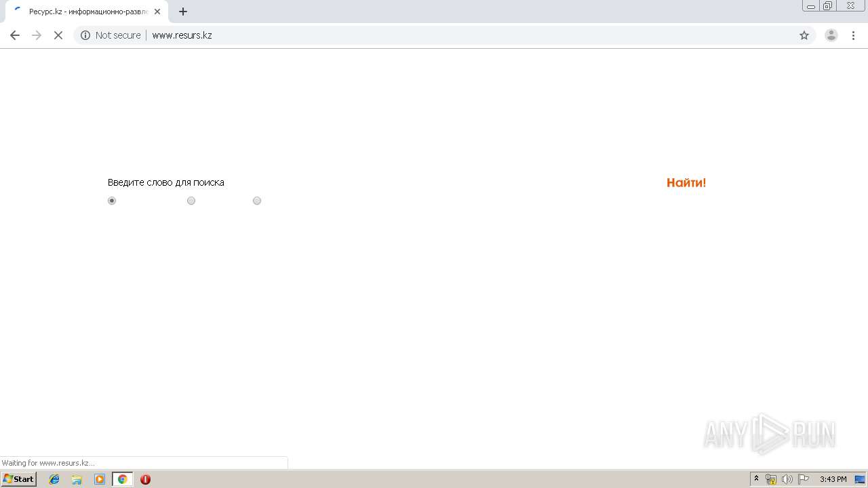The image size is (868, 488).
Task: Close the Ресурс.kz tab
Action: pyautogui.click(x=157, y=12)
